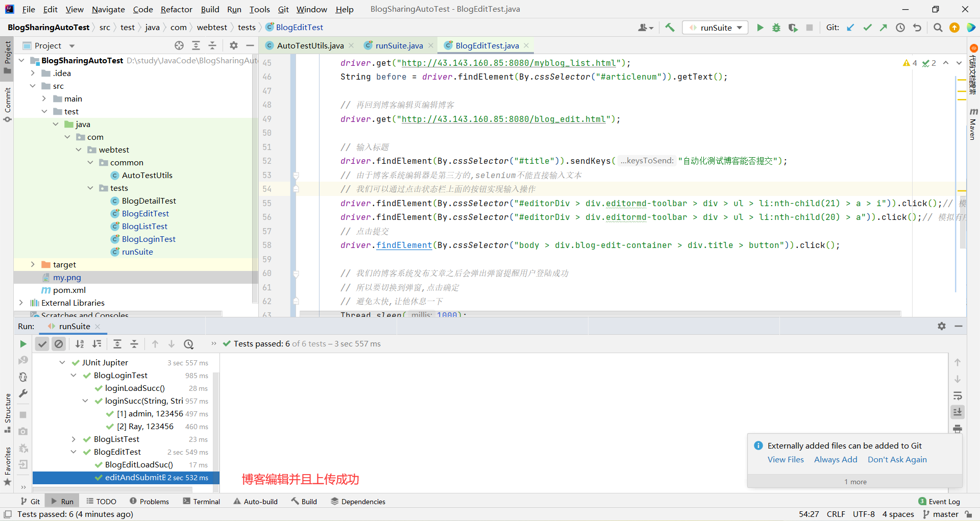Screen dimensions: 980x521
Task: Click the build hammer icon
Action: (670, 28)
